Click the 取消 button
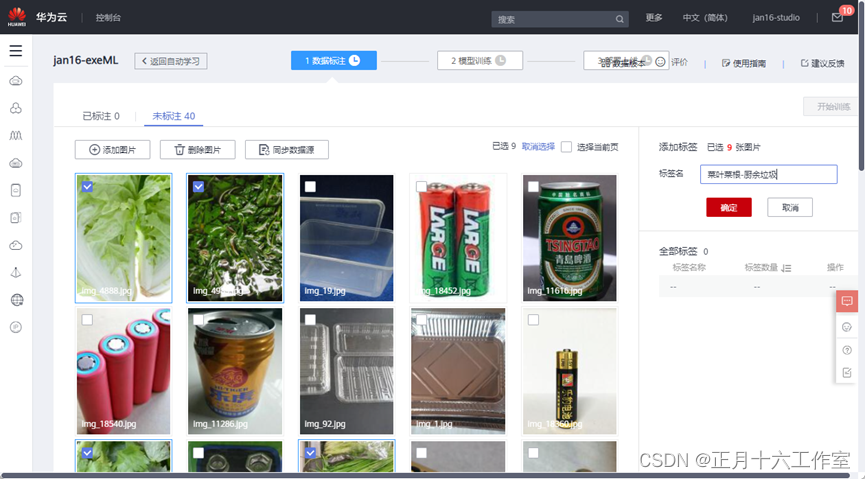This screenshot has width=865, height=479. 790,207
